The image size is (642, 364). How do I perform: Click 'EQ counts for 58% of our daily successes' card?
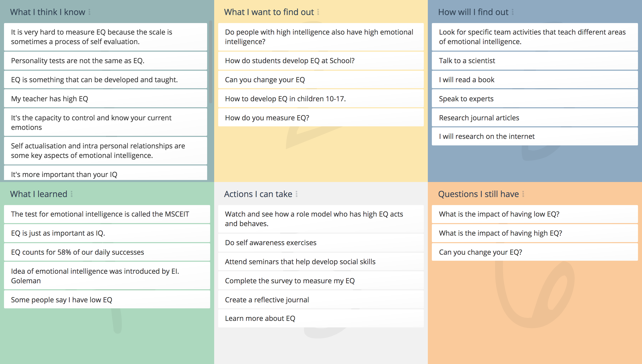point(107,252)
